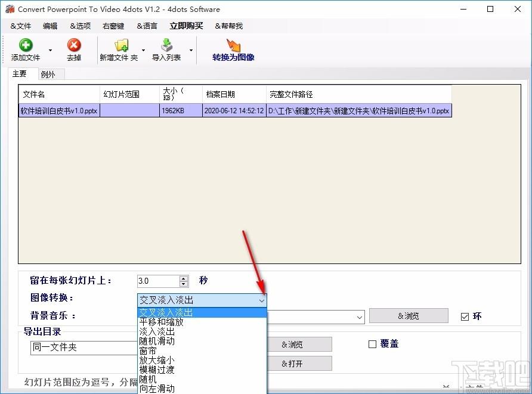
Task: Click the browse button beside background music
Action: [409, 316]
